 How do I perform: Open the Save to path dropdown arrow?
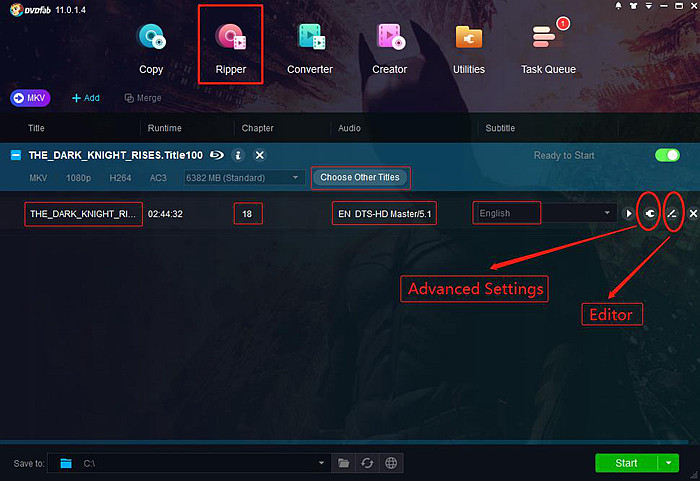click(x=321, y=463)
